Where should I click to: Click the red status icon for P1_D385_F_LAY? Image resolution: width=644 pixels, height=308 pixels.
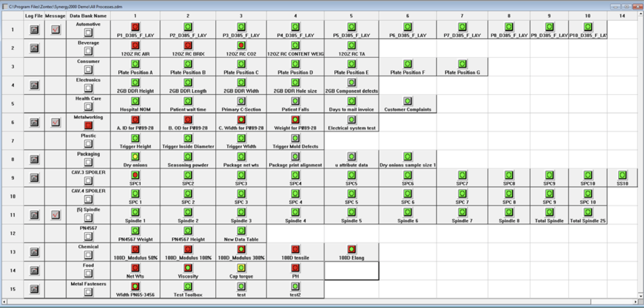(x=135, y=27)
